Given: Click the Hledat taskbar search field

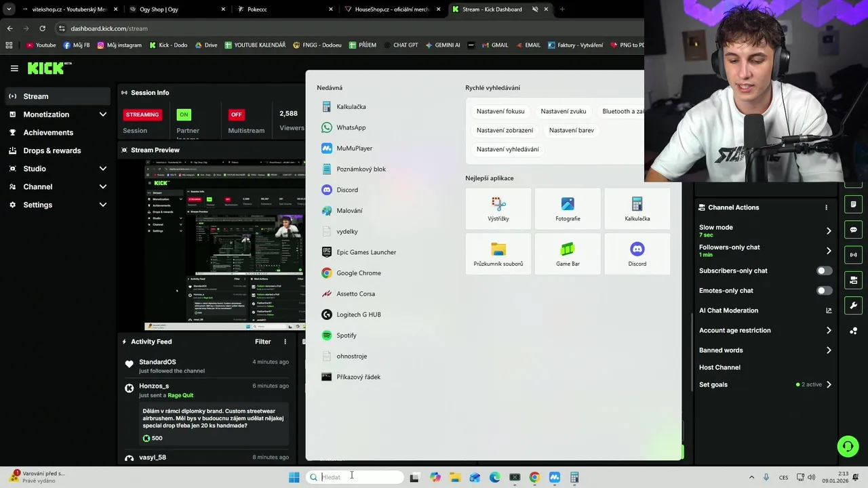Looking at the screenshot, I should (x=355, y=477).
